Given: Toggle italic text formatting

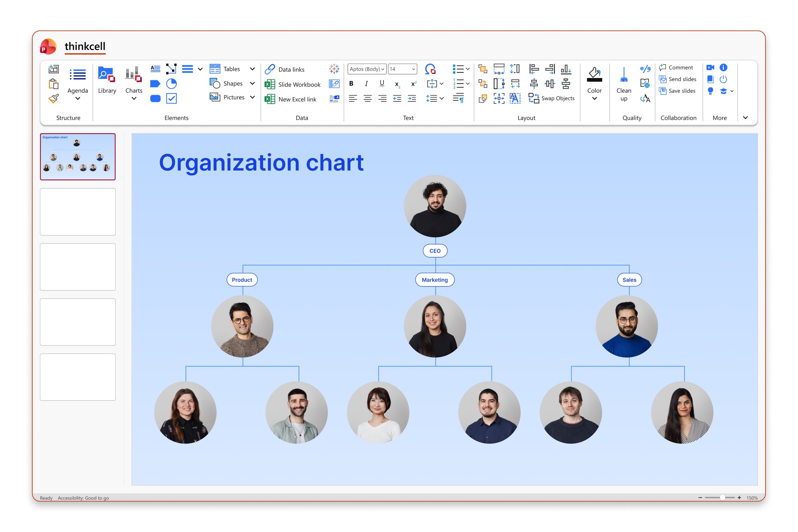Looking at the screenshot, I should 366,84.
